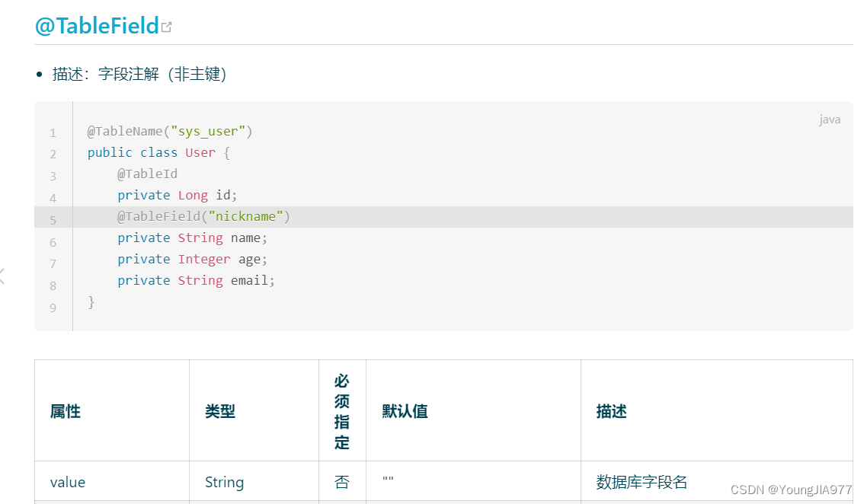Open the @TableField heading link

tap(95, 25)
